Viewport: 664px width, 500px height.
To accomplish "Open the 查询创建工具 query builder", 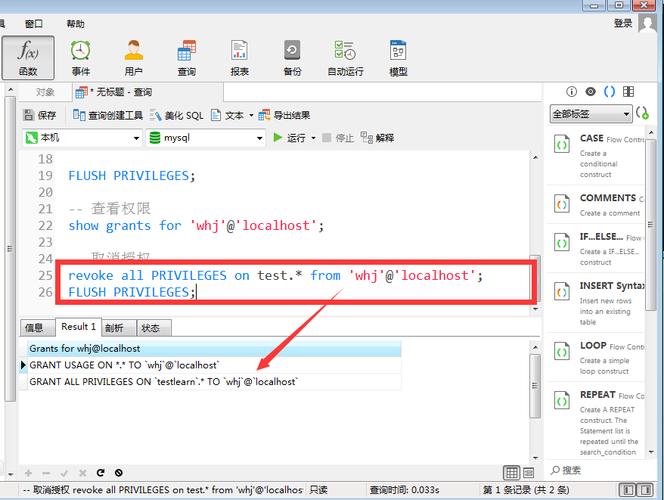I will [x=108, y=115].
